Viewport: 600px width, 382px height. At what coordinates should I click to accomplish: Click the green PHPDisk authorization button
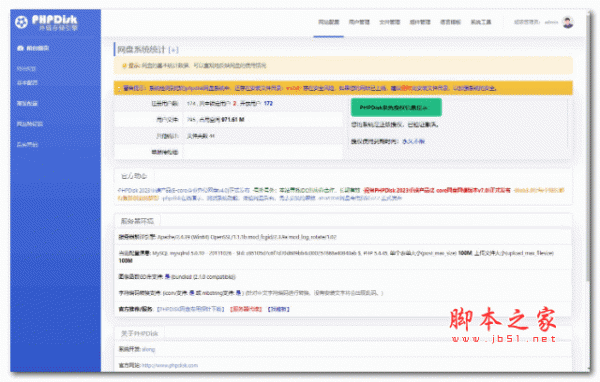(x=396, y=108)
